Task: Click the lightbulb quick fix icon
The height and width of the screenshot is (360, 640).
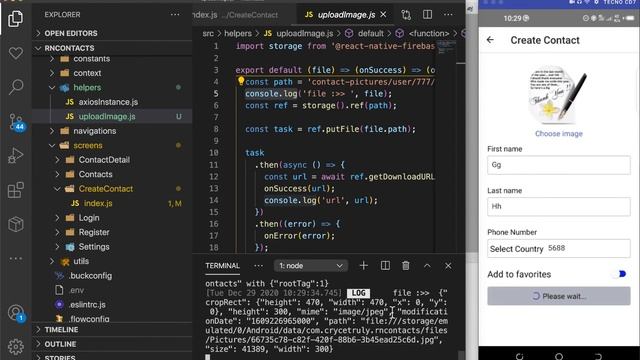Action: (241, 81)
